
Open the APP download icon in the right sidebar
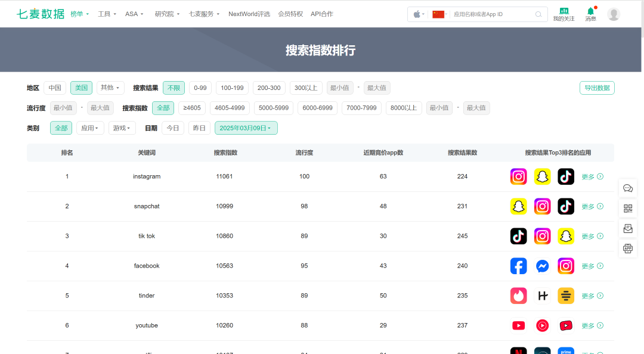[x=628, y=249]
